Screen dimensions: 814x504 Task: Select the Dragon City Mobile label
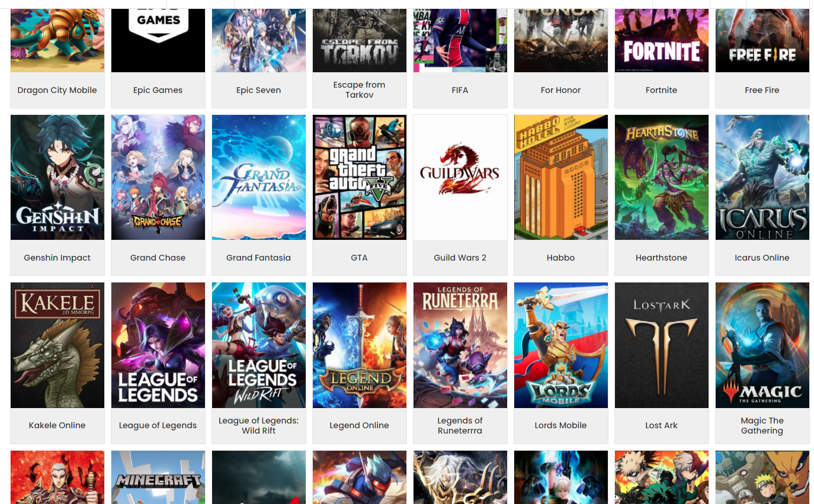(57, 90)
